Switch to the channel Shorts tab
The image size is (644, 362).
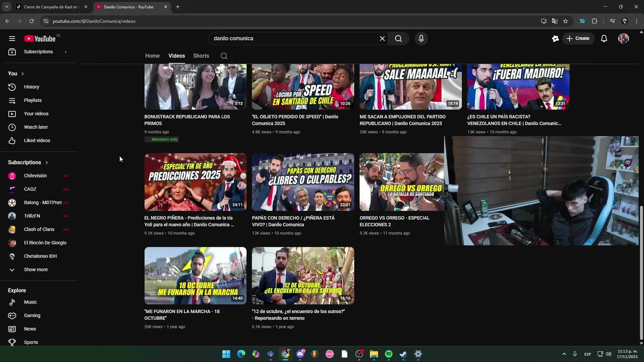coord(201,56)
